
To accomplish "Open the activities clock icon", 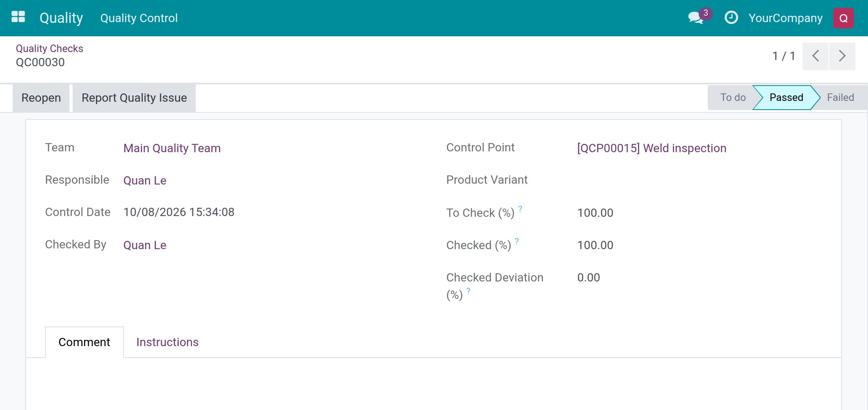I will point(731,18).
